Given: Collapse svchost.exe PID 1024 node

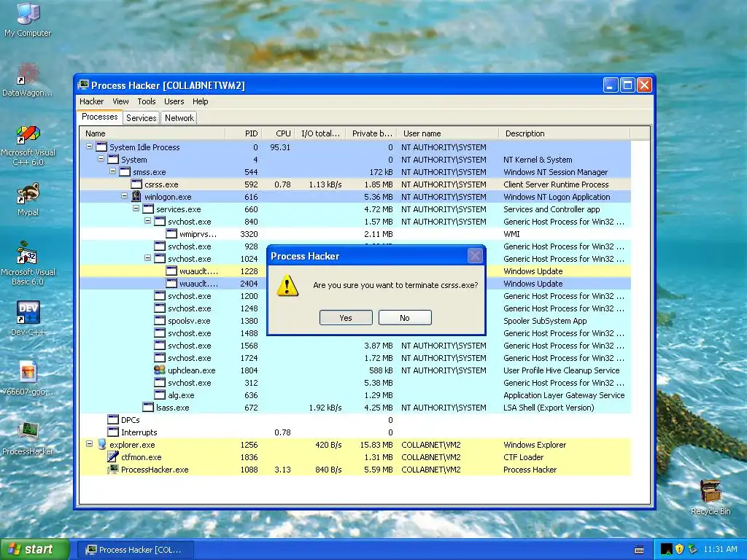Looking at the screenshot, I should [x=147, y=258].
